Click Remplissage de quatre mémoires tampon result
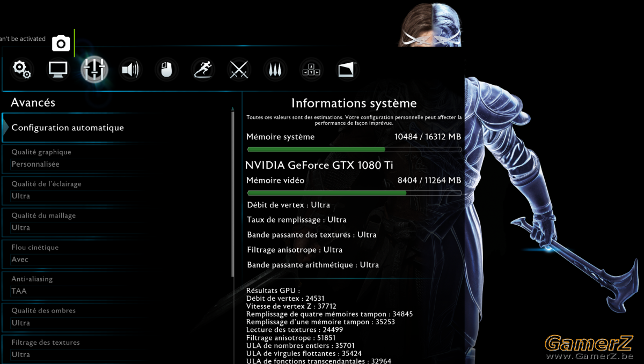This screenshot has width=644, height=364. pos(329,314)
